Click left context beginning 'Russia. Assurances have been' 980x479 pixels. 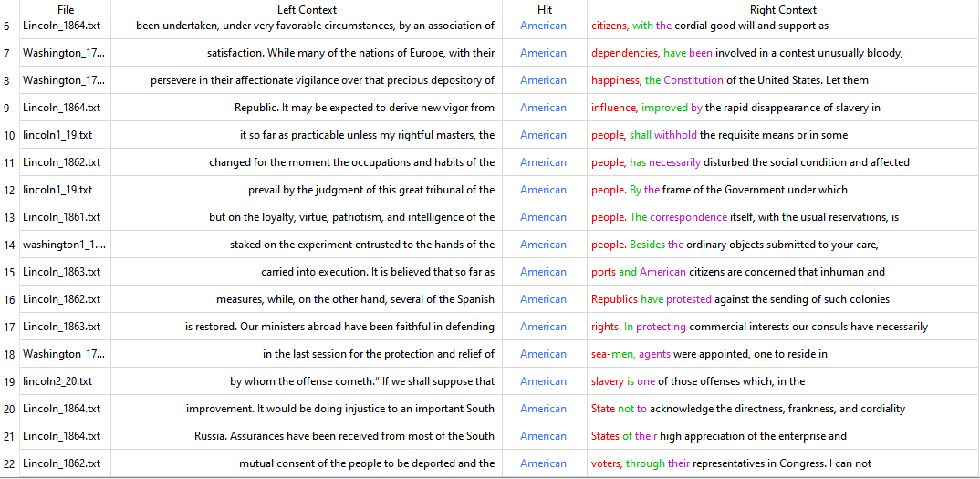(344, 436)
